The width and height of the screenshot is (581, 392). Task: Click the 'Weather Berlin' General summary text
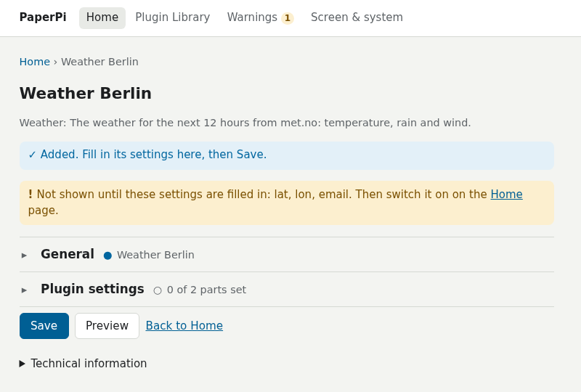pos(155,255)
